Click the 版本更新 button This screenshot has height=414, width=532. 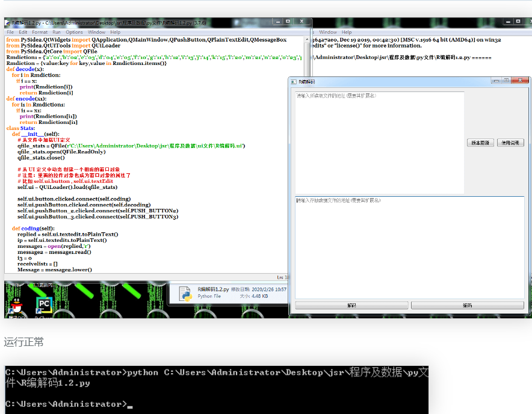480,143
